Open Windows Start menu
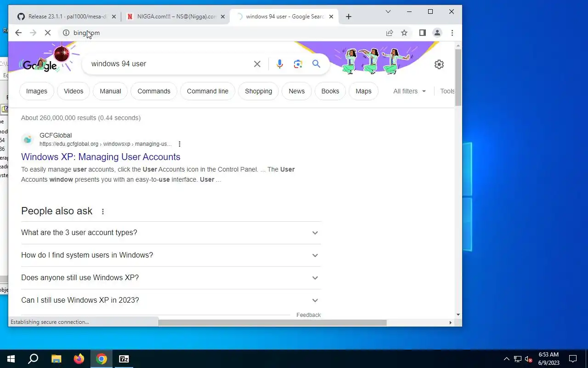The image size is (588, 368). (11, 359)
